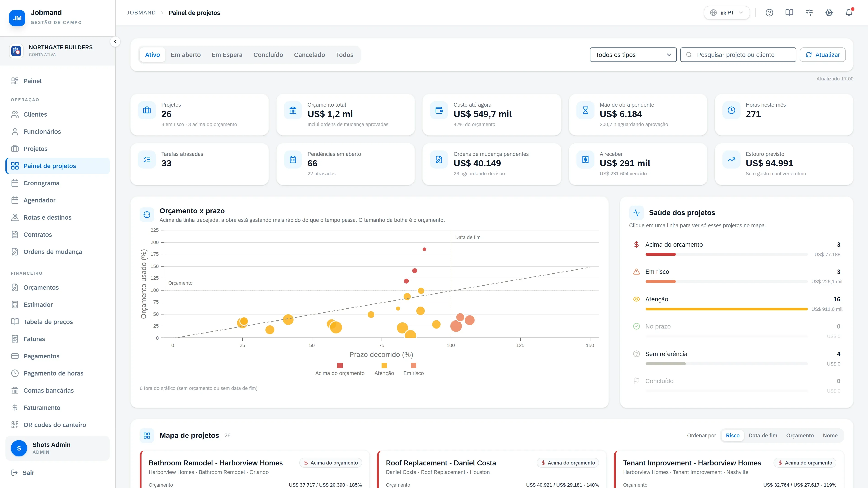Click the Estouro previsto trend icon

tap(731, 159)
